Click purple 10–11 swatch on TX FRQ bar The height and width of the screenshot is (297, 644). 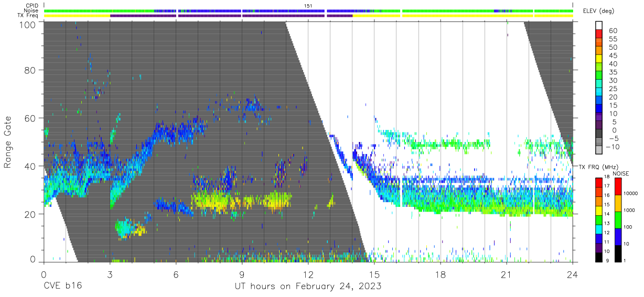click(598, 248)
